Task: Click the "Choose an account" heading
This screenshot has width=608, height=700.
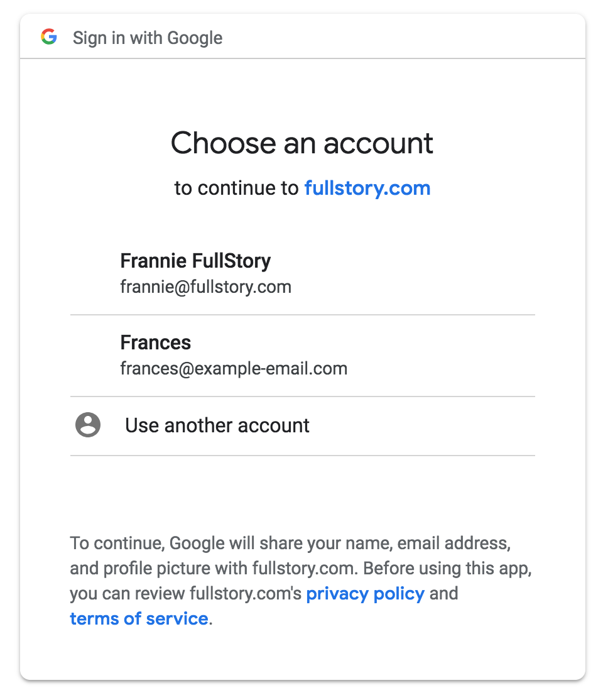Action: coord(301,143)
